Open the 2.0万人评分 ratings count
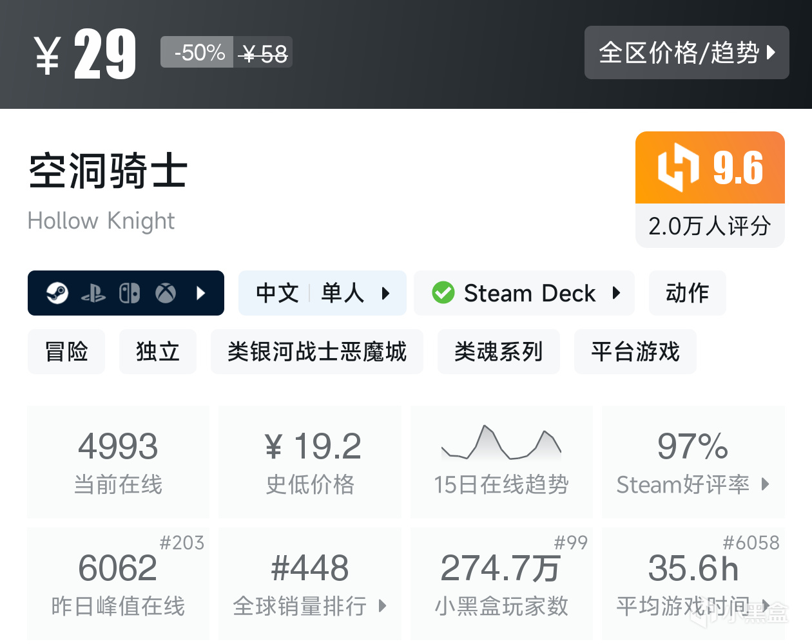 coord(710,226)
